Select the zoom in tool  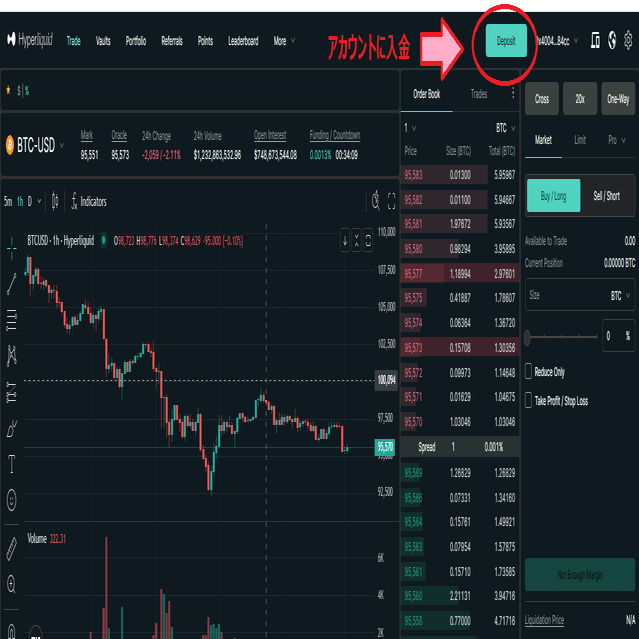point(12,584)
